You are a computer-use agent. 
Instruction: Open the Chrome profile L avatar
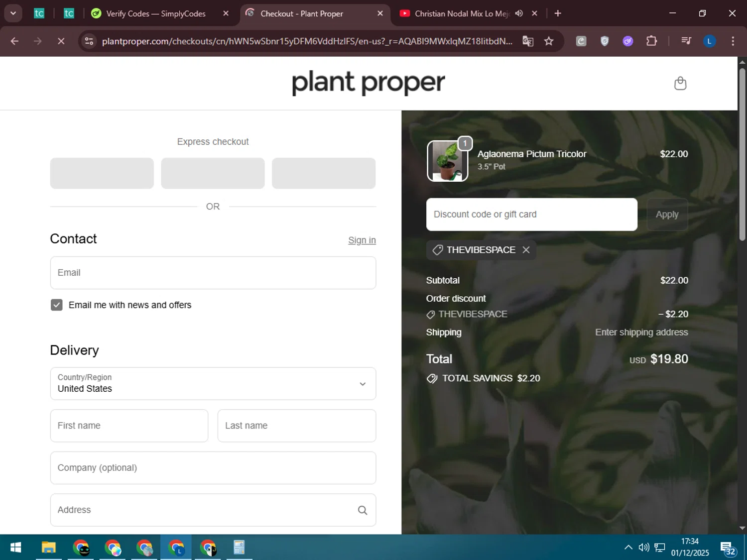pos(709,41)
